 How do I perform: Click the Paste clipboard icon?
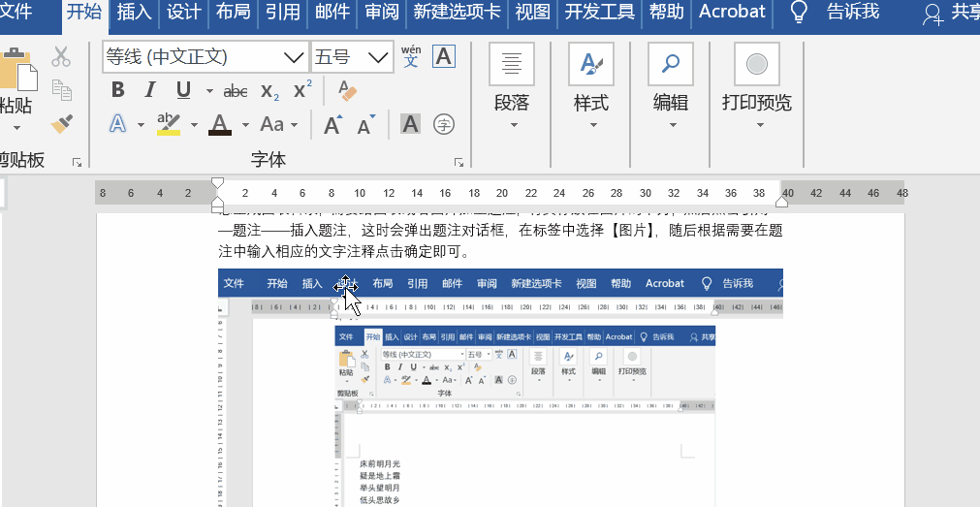[x=17, y=69]
